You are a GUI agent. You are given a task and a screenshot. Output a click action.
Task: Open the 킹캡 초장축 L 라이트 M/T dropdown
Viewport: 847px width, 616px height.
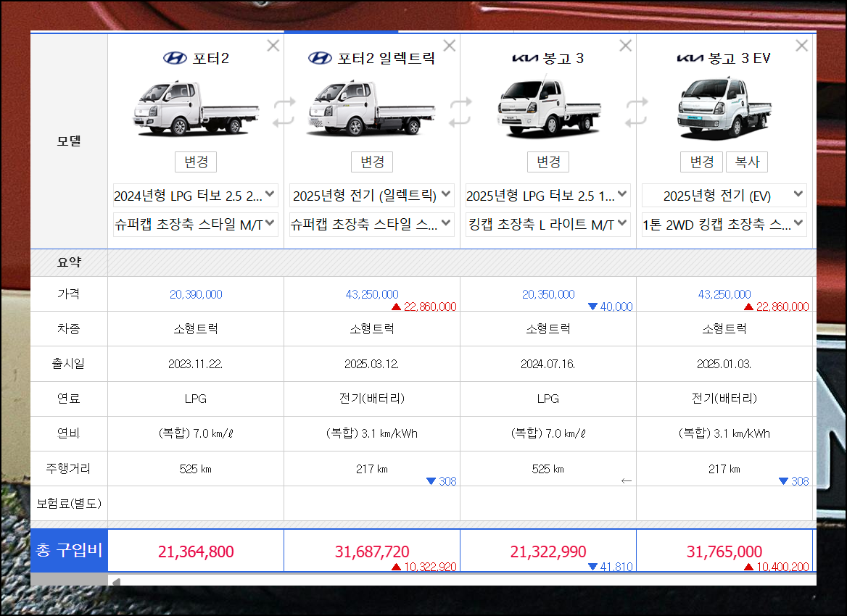[548, 225]
